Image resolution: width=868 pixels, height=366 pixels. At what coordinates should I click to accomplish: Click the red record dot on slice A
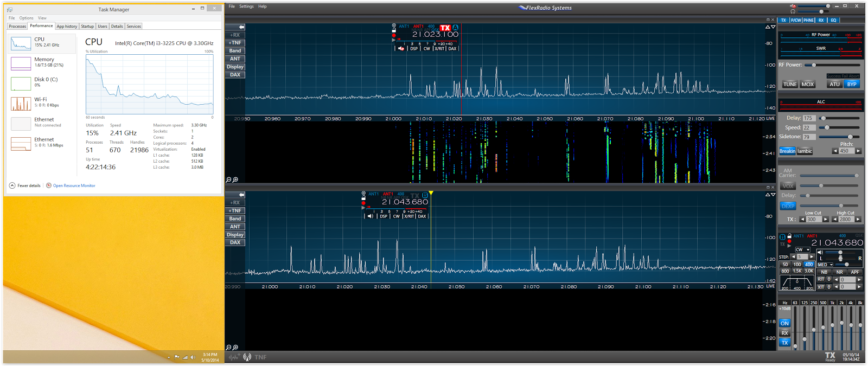[394, 35]
